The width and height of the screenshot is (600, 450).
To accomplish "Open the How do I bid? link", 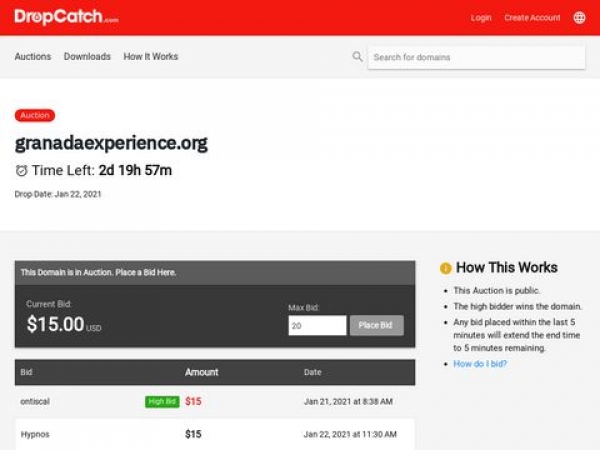I will pyautogui.click(x=480, y=364).
